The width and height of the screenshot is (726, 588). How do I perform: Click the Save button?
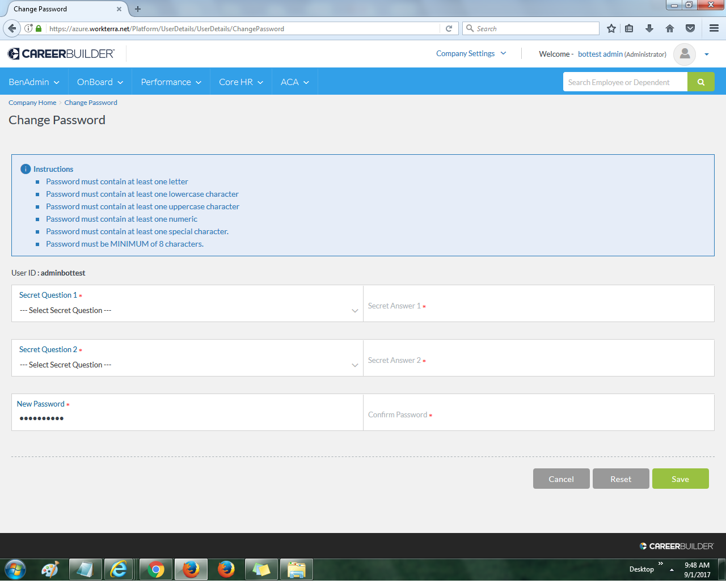(680, 479)
